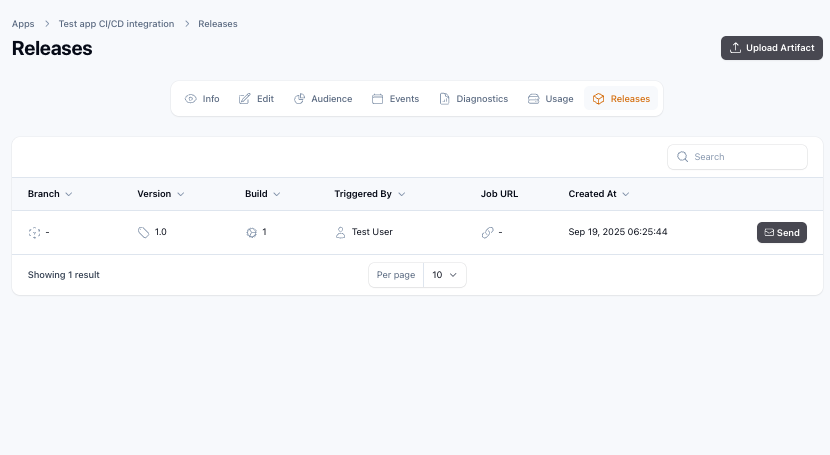
Task: Navigate to Apps in the breadcrumb
Action: click(x=23, y=23)
